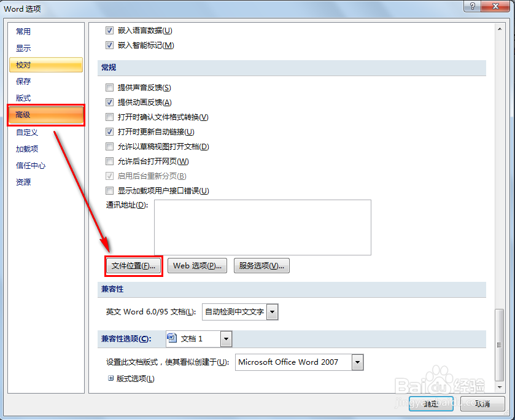Select 信任中心 in the sidebar
This screenshot has width=515, height=420.
coord(30,165)
